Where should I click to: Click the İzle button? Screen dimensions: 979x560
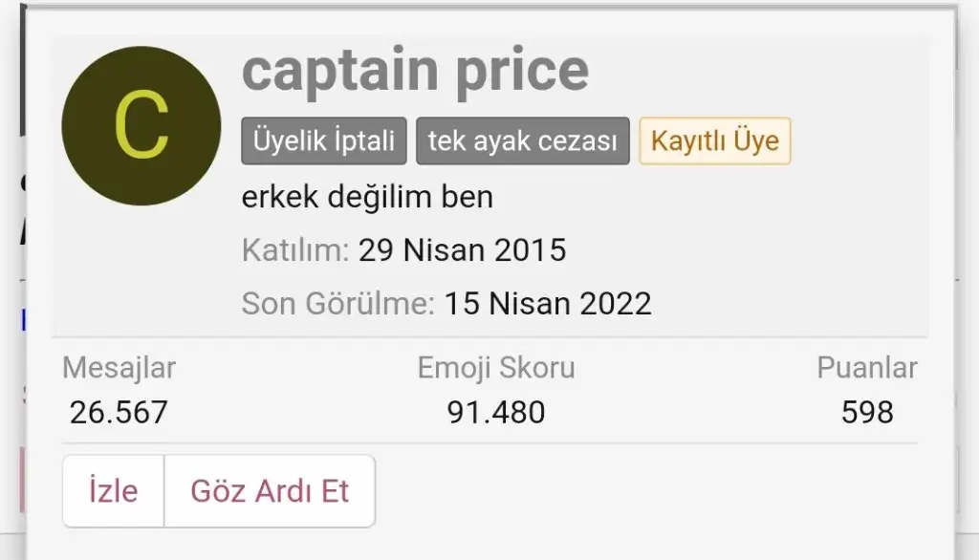[x=114, y=491]
